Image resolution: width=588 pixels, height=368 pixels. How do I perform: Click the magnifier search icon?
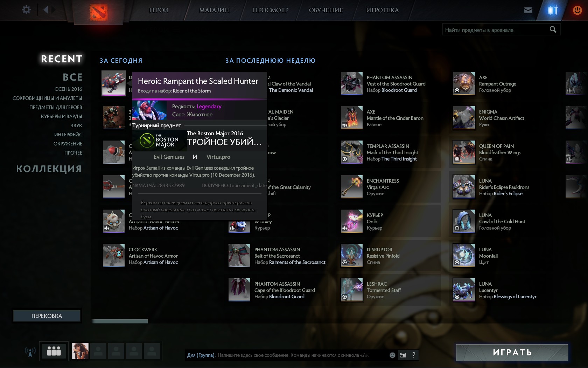[x=553, y=30]
